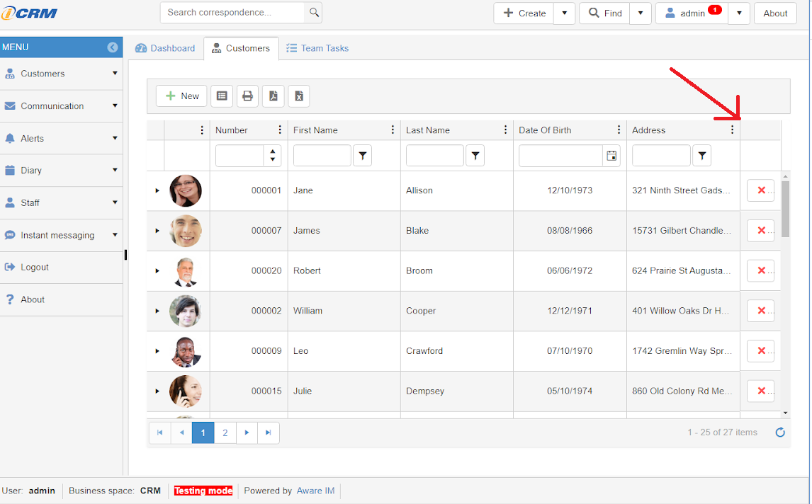Collapse the MENU sidebar panel
This screenshot has width=812, height=504.
tap(113, 47)
